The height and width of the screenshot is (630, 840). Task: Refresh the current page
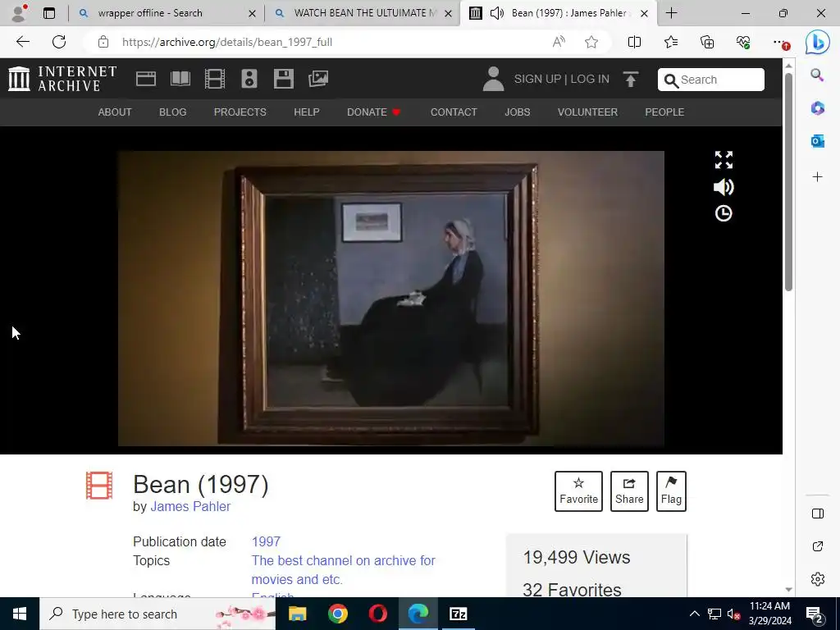coord(59,42)
